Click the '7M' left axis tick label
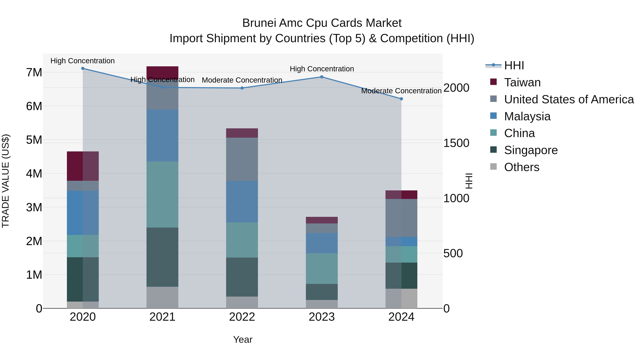The width and height of the screenshot is (644, 362). click(34, 72)
